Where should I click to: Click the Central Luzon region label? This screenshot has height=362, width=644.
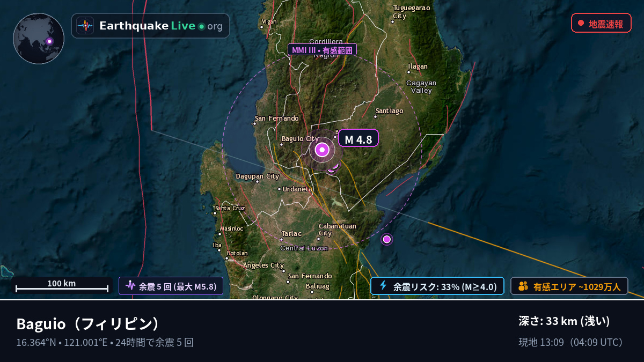[304, 248]
